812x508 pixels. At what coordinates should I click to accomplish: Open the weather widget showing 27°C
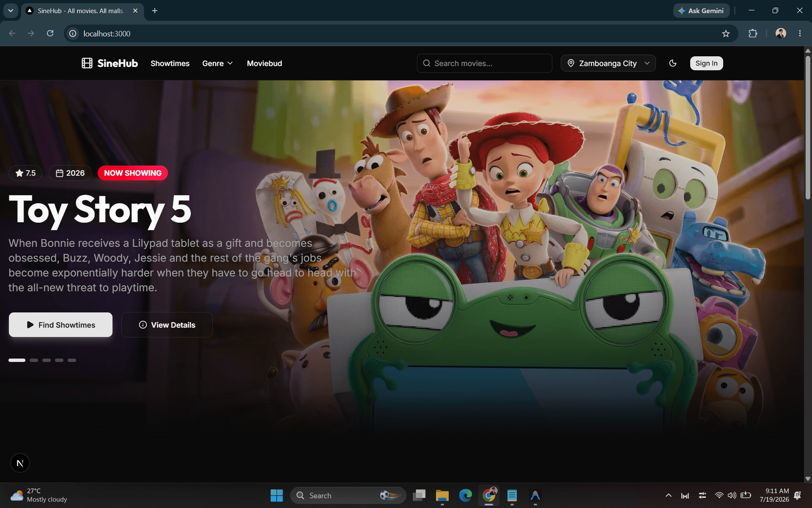(39, 495)
